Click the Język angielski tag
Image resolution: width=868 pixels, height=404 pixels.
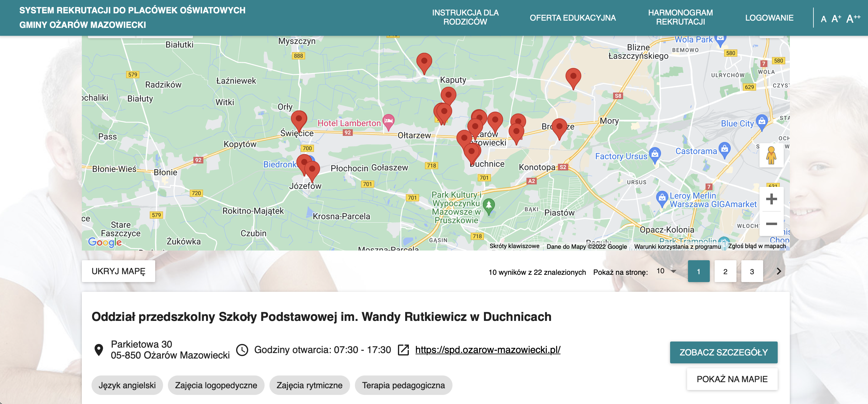pyautogui.click(x=127, y=385)
